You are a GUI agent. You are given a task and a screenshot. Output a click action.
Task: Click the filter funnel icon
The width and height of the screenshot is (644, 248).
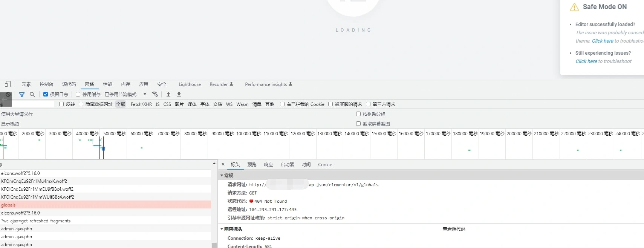coord(22,95)
